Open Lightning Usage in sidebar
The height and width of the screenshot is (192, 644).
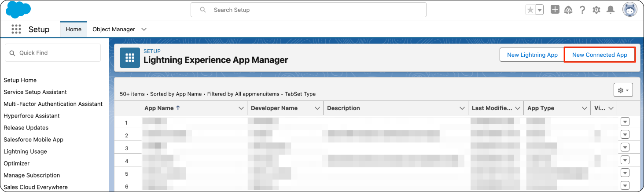coord(26,151)
